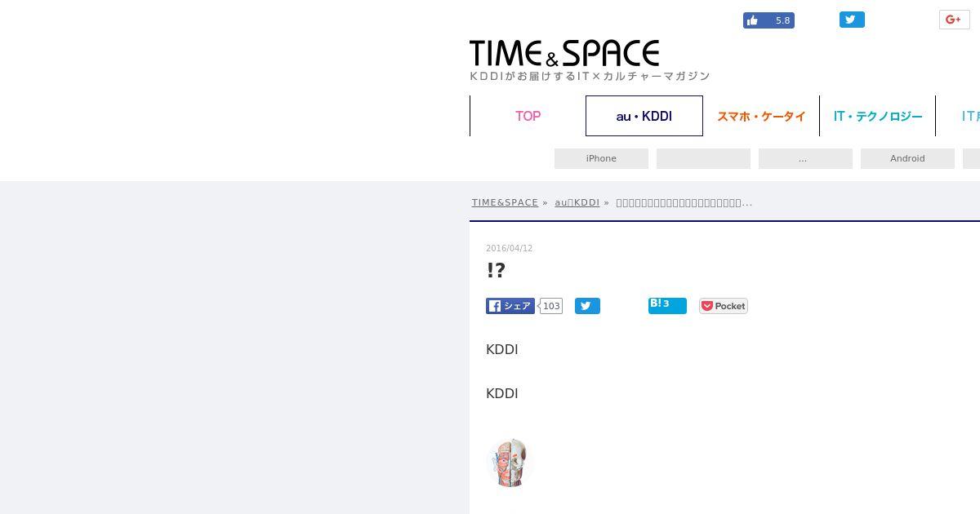980x514 pixels.
Task: Open the IT・テクノロジー navigation tab
Action: (878, 116)
